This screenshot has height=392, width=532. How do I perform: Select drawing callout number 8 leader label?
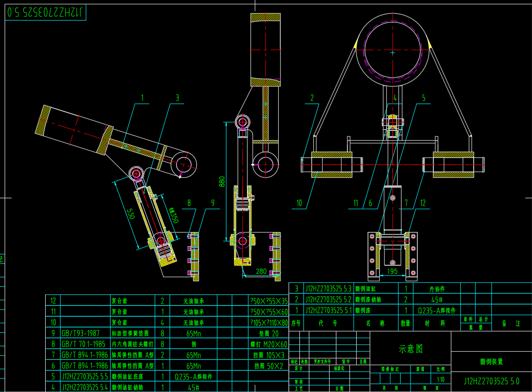coord(189,203)
